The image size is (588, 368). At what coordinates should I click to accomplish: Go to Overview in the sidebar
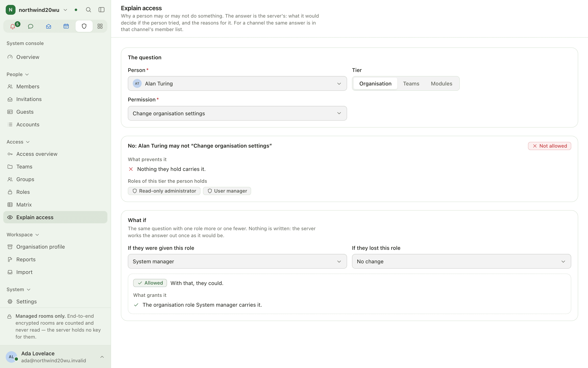[x=55, y=57]
